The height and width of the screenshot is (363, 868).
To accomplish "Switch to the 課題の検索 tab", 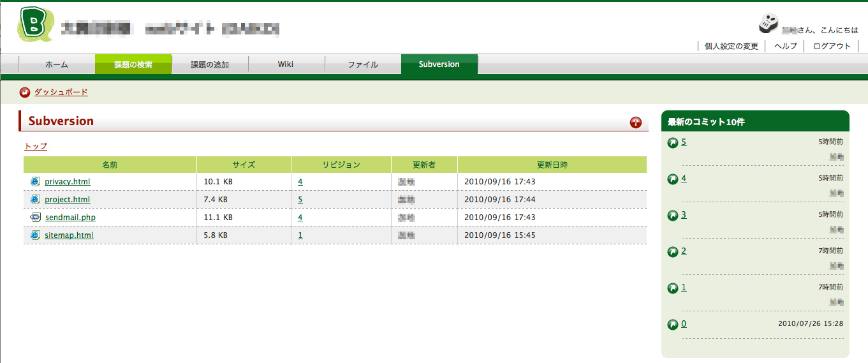I will 133,64.
